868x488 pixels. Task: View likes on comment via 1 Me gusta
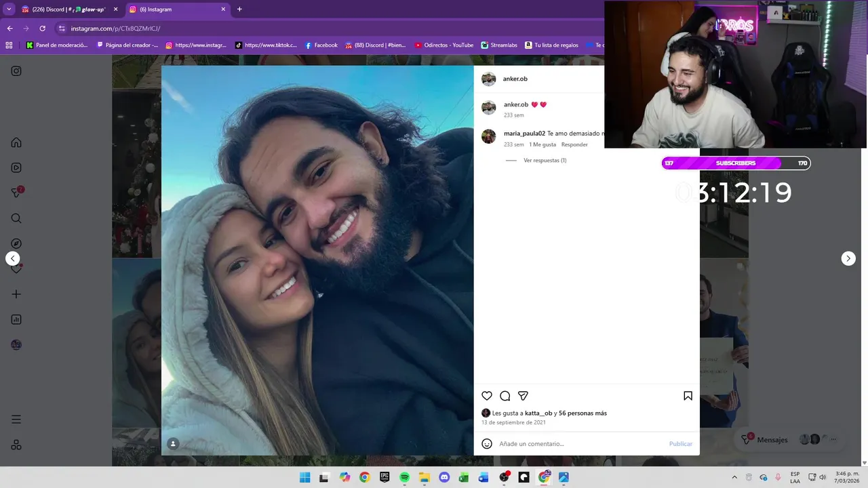542,144
